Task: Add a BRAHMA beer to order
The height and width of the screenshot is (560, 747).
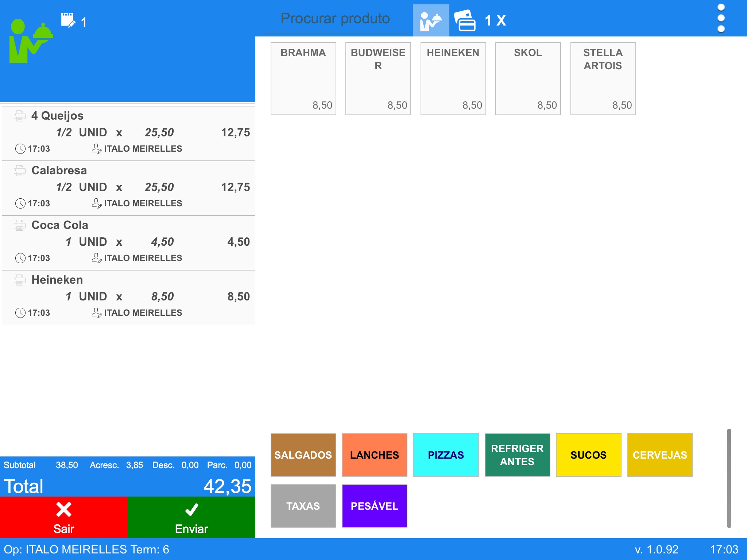Action: (303, 79)
